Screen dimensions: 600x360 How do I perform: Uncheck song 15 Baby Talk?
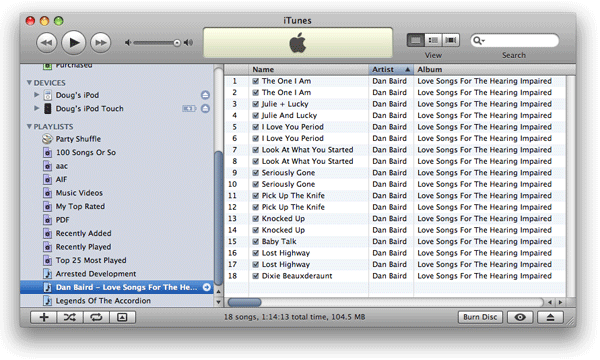click(256, 242)
